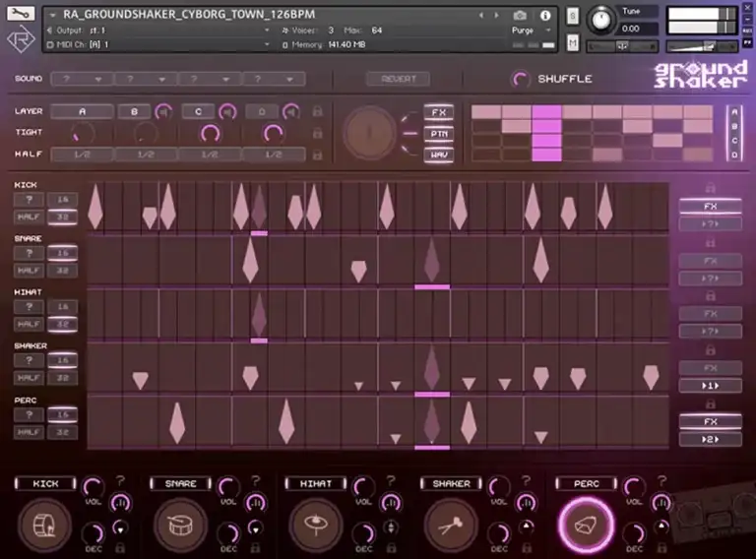This screenshot has height=559, width=756.
Task: Select the next instrument arrow
Action: pos(496,16)
